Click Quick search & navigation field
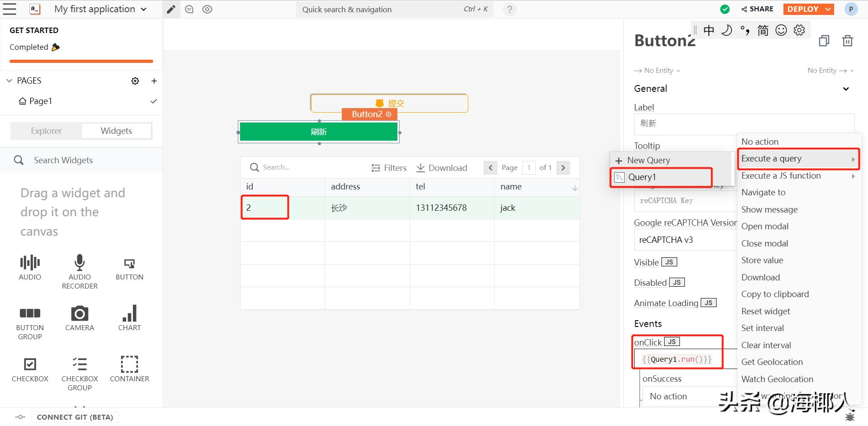 point(394,9)
